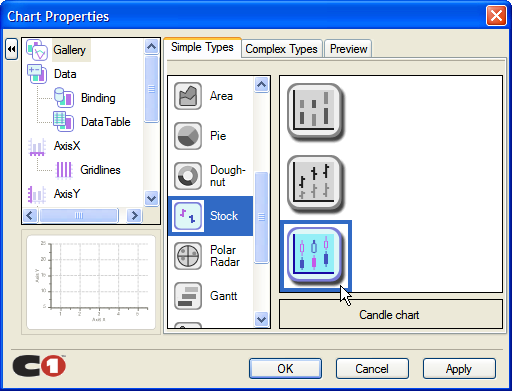Image resolution: width=513 pixels, height=391 pixels.
Task: Click the chart preview thumbnail
Action: tap(91, 282)
